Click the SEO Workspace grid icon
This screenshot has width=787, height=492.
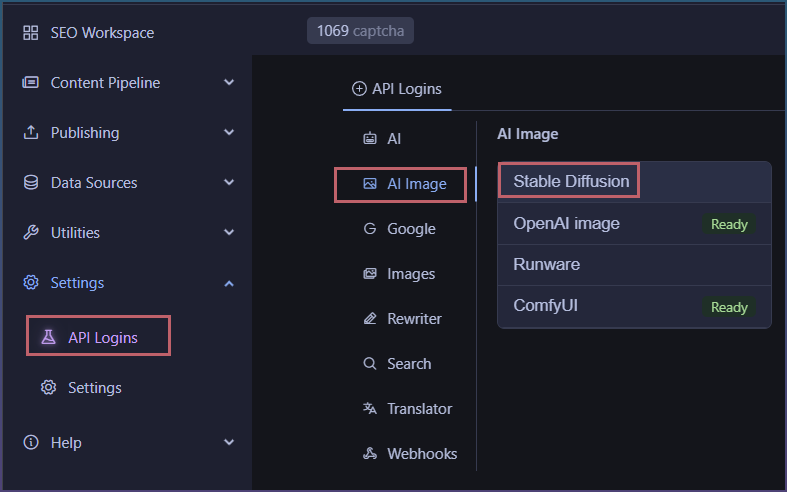(x=31, y=33)
